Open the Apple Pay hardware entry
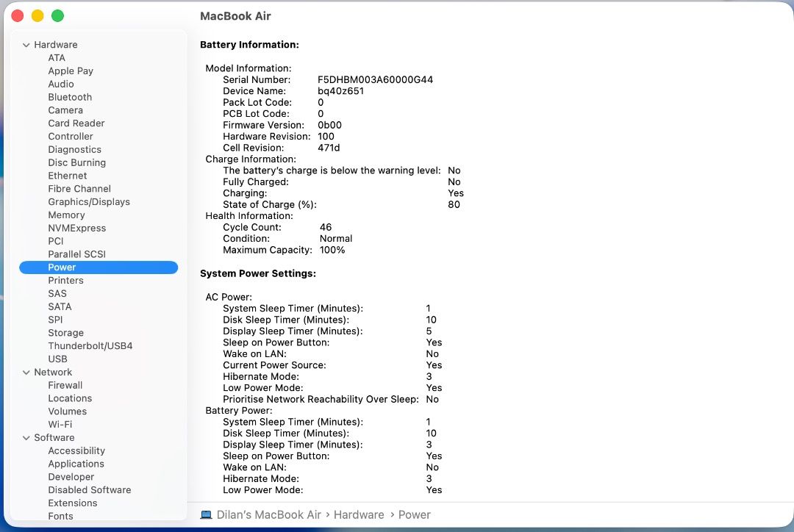 [x=71, y=71]
